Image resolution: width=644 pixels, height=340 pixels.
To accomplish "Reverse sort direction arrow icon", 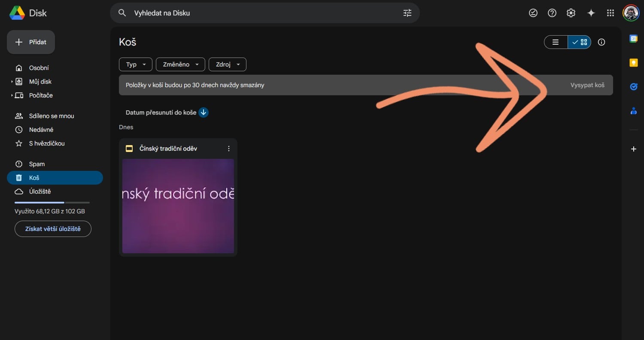I will (204, 112).
